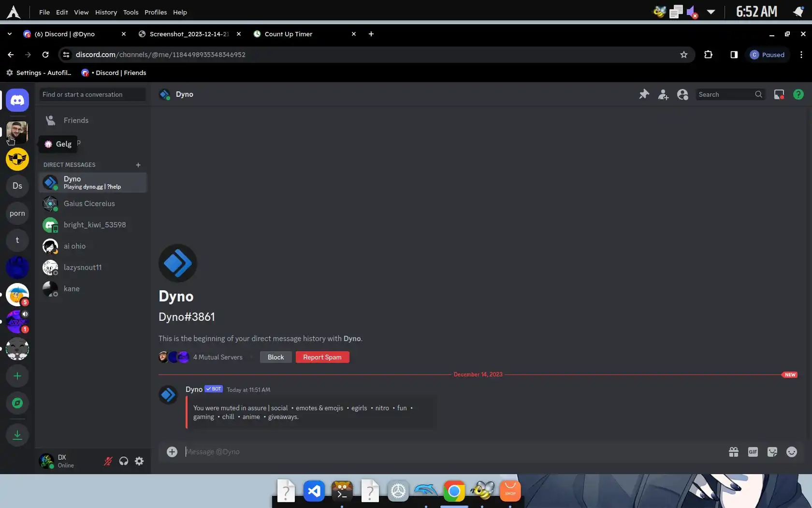Open DM with ai ohio
The image size is (812, 508).
92,246
